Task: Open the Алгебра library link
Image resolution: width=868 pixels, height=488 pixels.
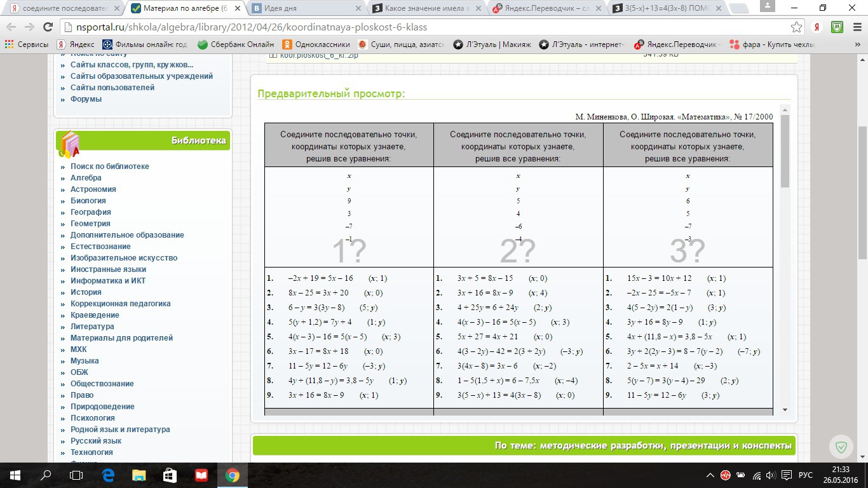Action: click(86, 178)
